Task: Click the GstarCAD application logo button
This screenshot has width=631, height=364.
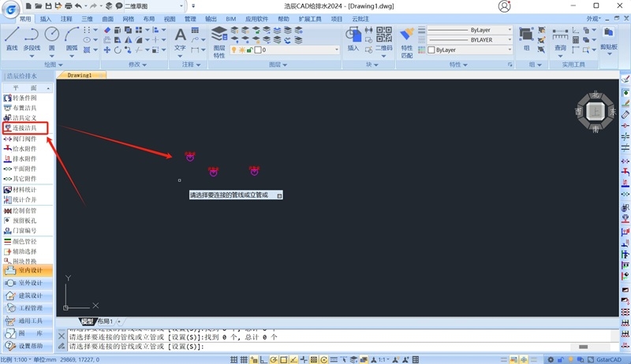Action: pos(10,9)
